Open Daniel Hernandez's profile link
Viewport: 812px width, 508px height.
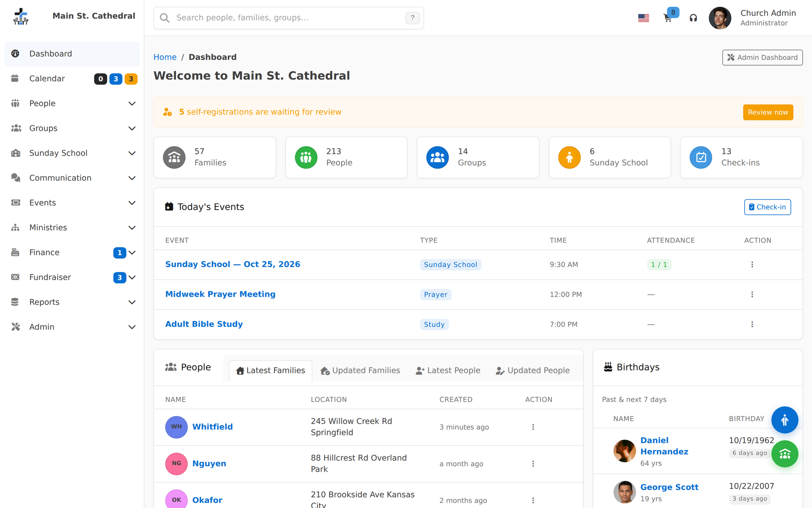click(x=664, y=446)
